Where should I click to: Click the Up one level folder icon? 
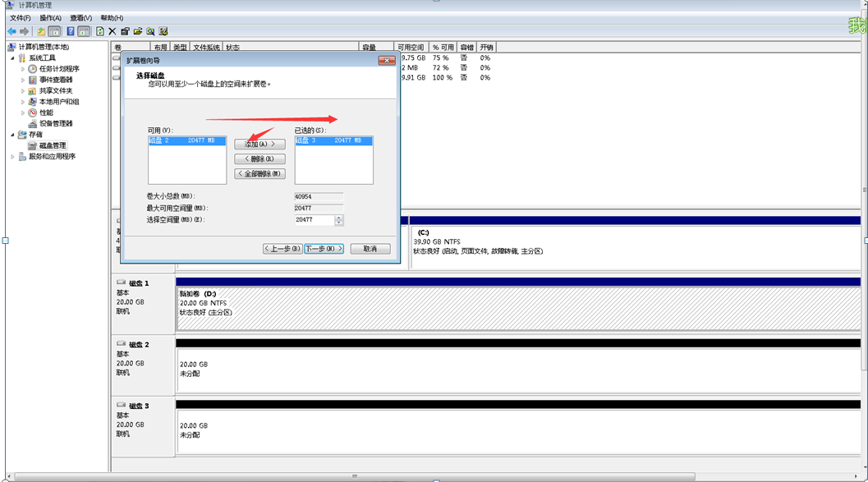pos(41,31)
